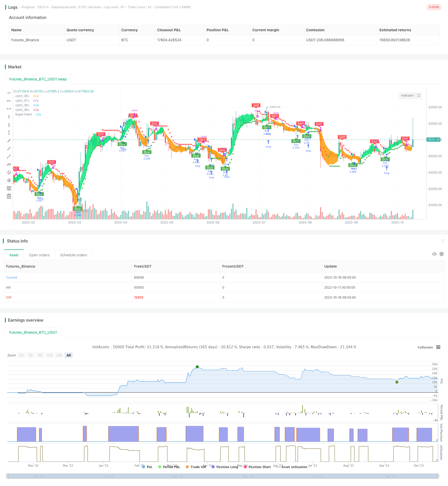Switch to the Schedule orders tab
448x486 pixels.
tap(74, 255)
